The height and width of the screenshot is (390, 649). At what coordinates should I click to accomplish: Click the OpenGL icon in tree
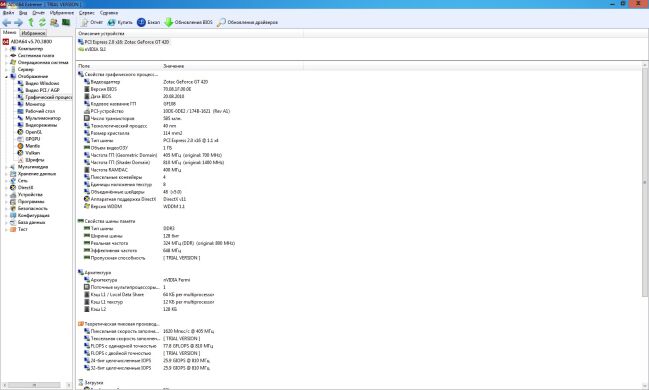click(x=20, y=132)
